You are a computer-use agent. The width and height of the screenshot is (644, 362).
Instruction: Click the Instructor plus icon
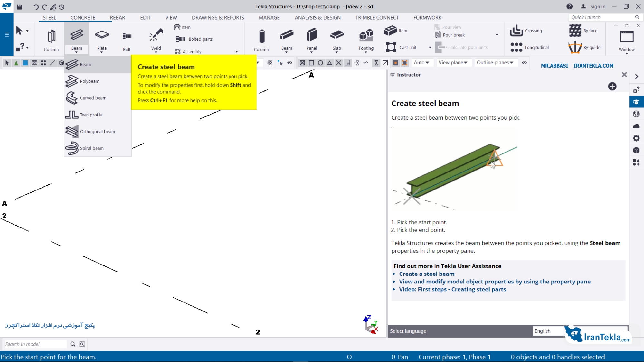coord(612,86)
